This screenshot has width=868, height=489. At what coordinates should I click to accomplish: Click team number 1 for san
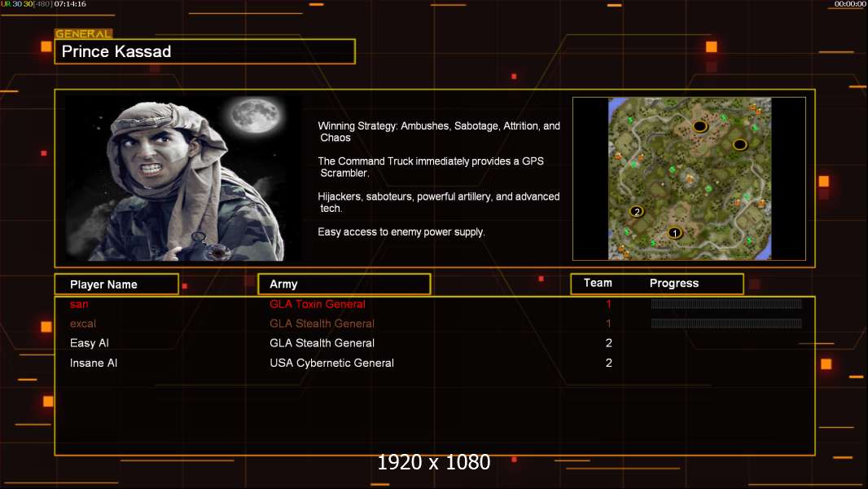(608, 304)
